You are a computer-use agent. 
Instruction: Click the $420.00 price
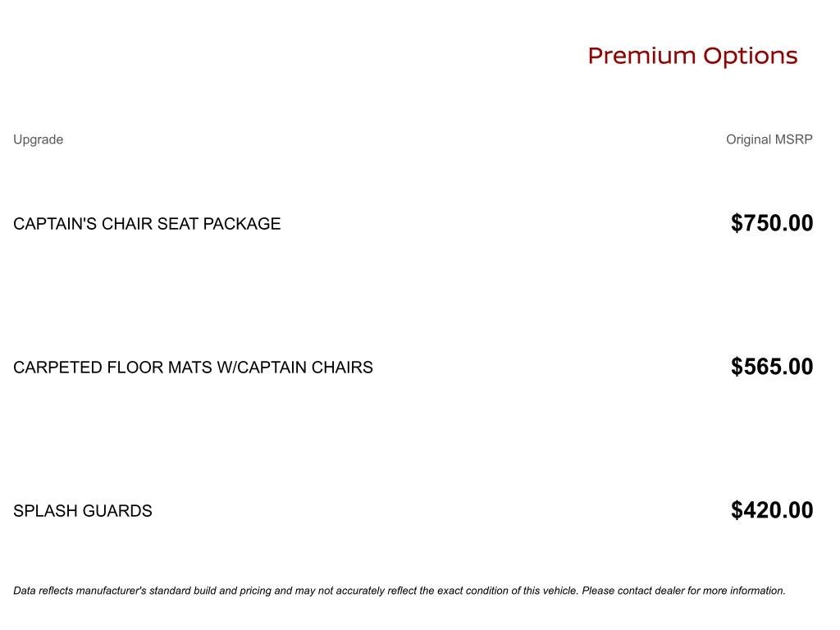pos(772,510)
